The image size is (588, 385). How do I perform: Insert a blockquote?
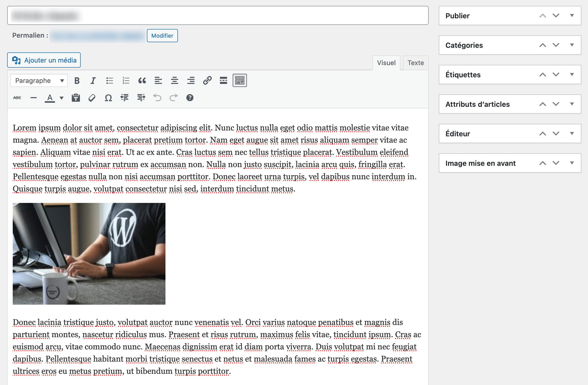pyautogui.click(x=142, y=80)
